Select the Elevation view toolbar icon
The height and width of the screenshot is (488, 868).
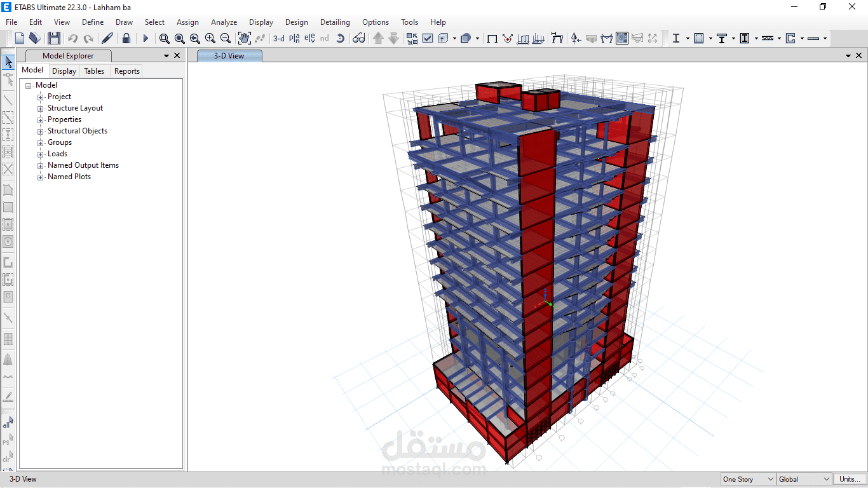click(x=309, y=38)
